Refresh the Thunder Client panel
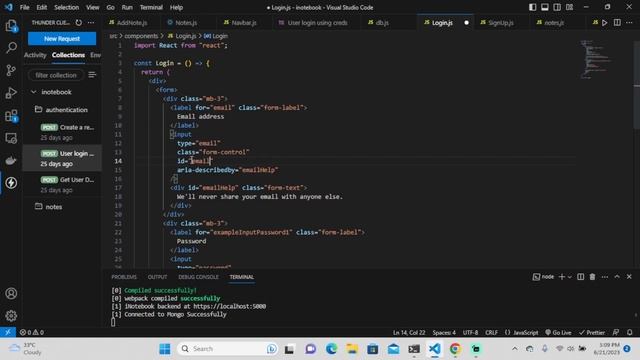The width and height of the screenshot is (640, 360). (x=79, y=22)
